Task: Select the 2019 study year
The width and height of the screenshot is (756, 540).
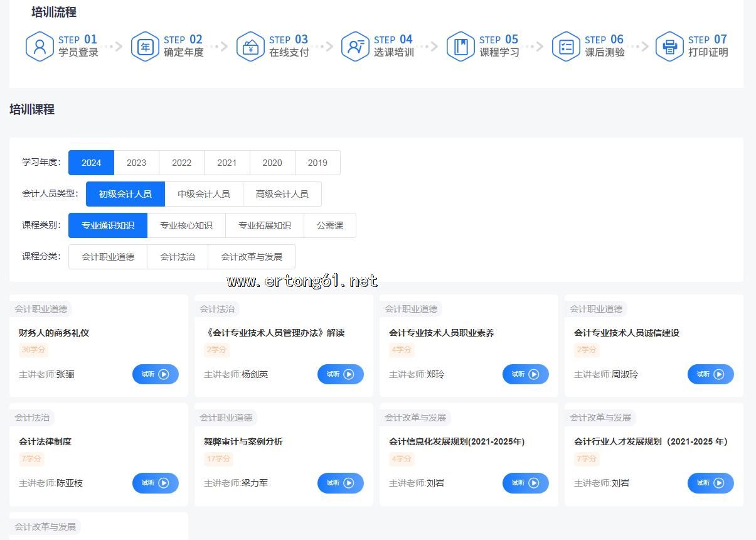Action: pos(317,163)
